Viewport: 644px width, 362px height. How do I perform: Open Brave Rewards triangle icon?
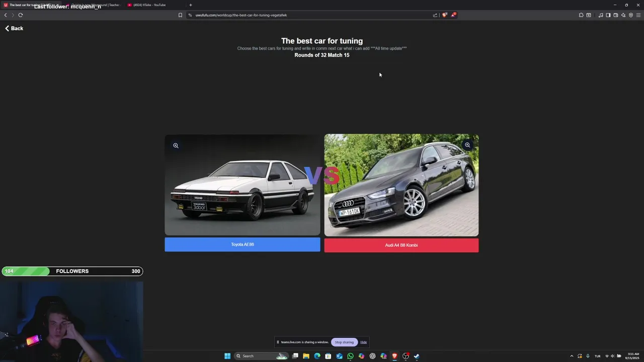453,15
